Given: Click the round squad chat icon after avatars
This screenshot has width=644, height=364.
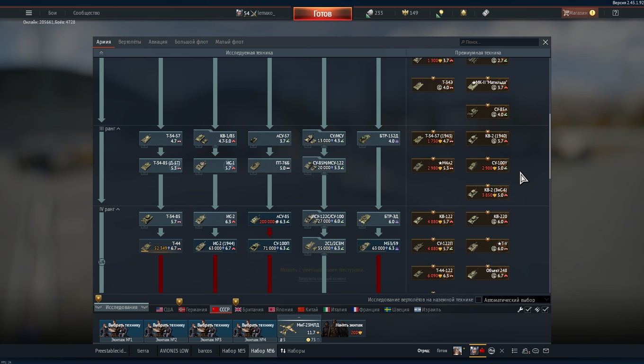Looking at the screenshot, I should pyautogui.click(x=492, y=351).
